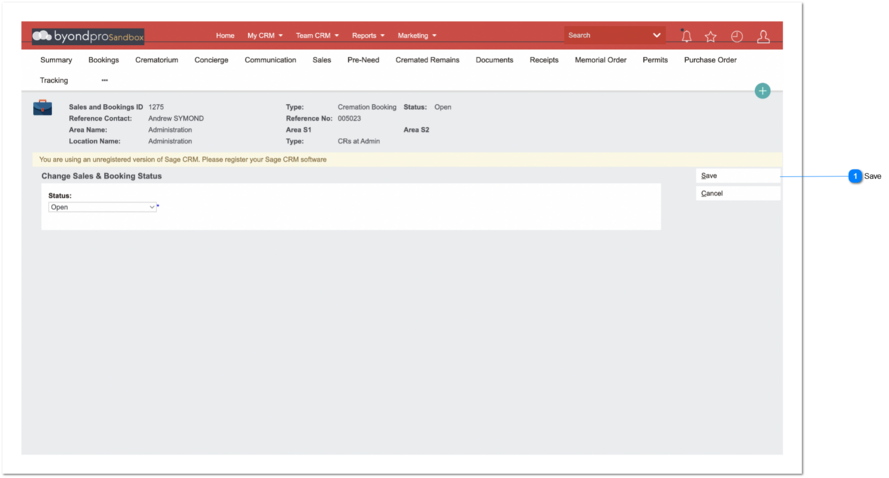This screenshot has height=478, width=889.
Task: Click reference number 005023
Action: click(349, 119)
